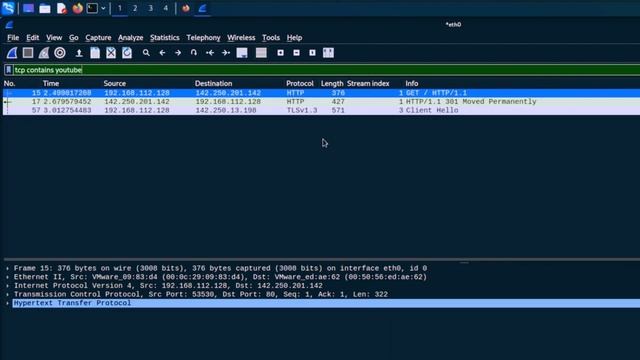Screen dimensions: 640x360
Task: Open the Statistics menu
Action: 164,38
